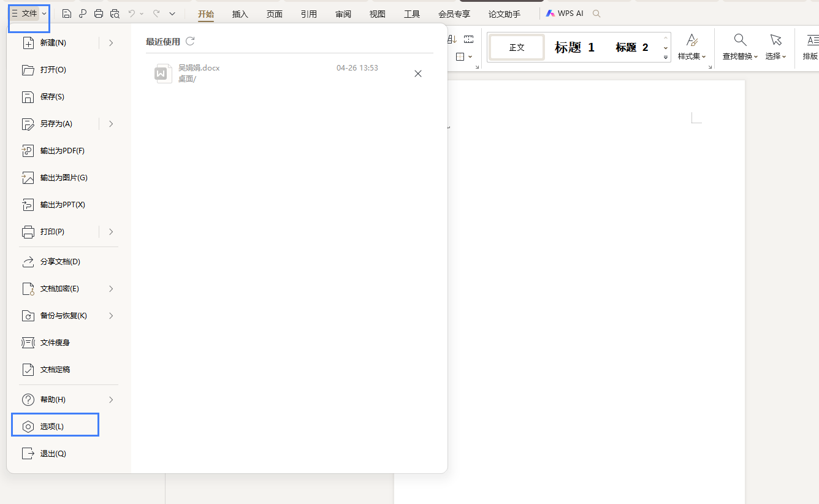This screenshot has height=504, width=819.
Task: Launch WPS AI from the ribbon
Action: (565, 13)
